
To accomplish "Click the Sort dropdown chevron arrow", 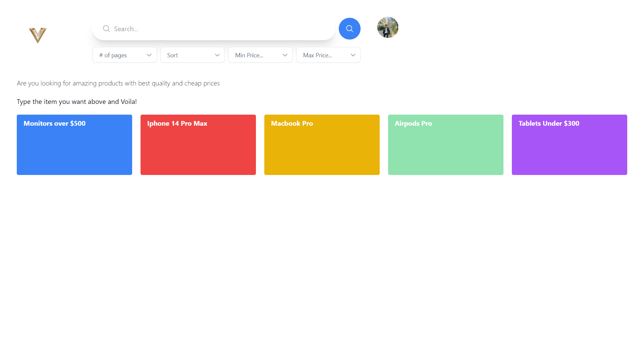I will click(217, 55).
